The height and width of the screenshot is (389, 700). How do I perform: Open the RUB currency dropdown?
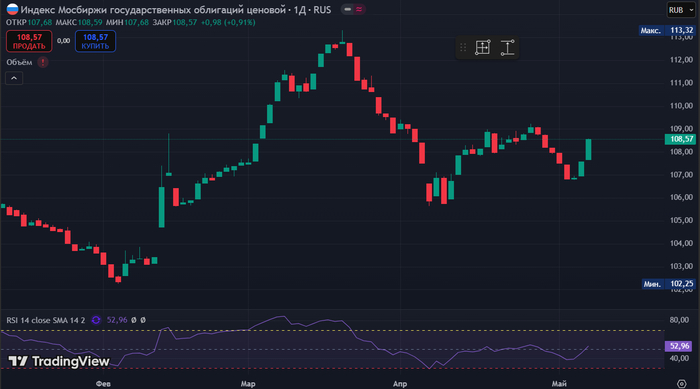click(681, 10)
